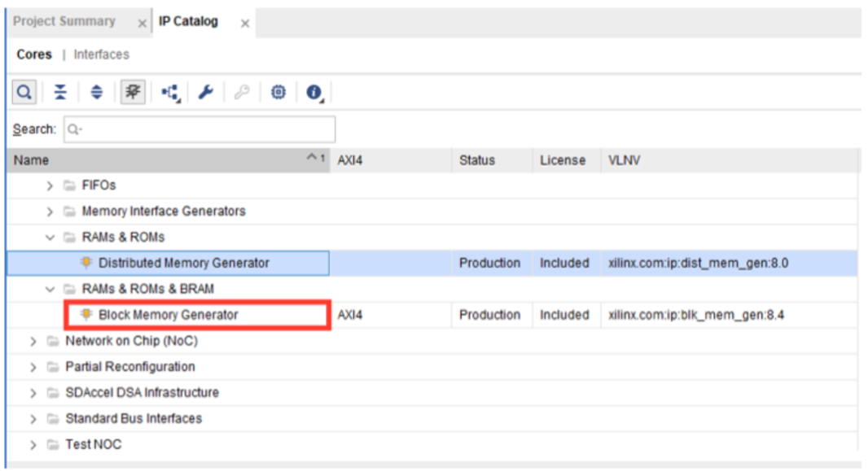Open the info icon in toolbar
The image size is (868, 471).
314,93
